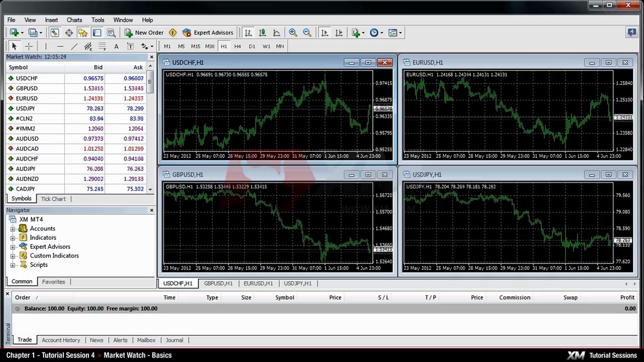Screen dimensions: 644x362
Task: Open the Tools menu
Action: click(x=98, y=20)
